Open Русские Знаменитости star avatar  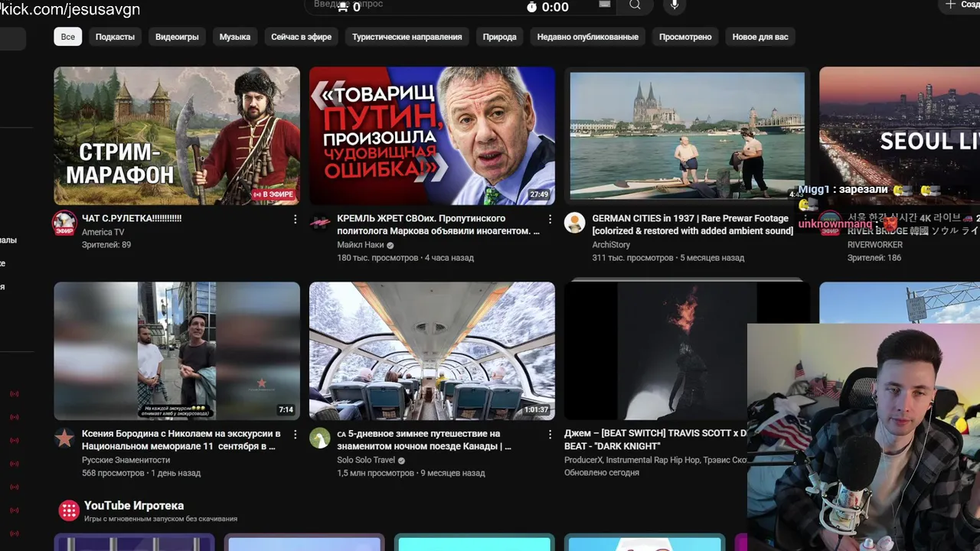(64, 438)
